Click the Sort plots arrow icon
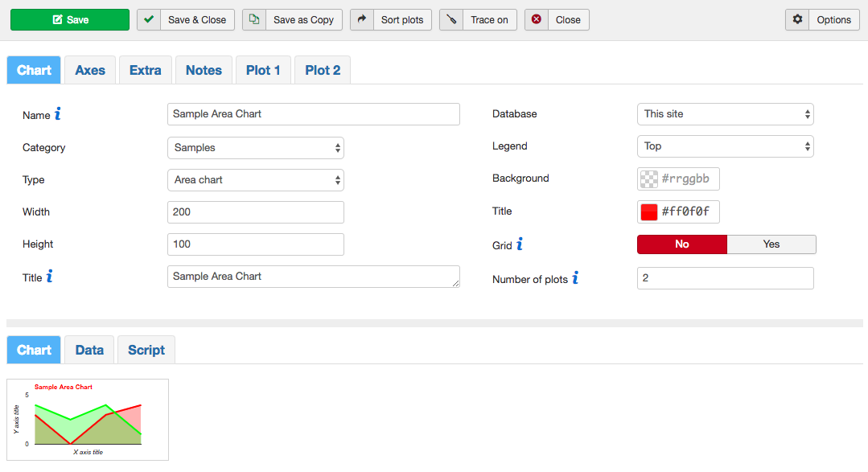868x472 pixels. click(362, 20)
